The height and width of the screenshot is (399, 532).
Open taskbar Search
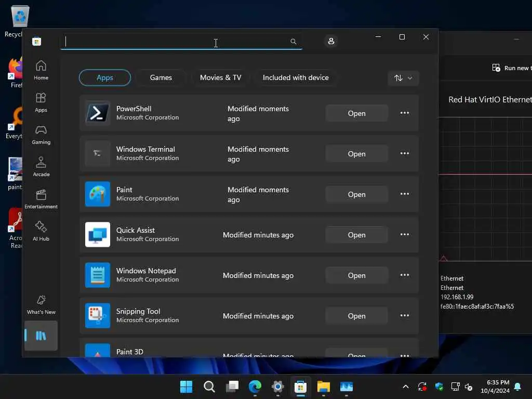point(209,387)
